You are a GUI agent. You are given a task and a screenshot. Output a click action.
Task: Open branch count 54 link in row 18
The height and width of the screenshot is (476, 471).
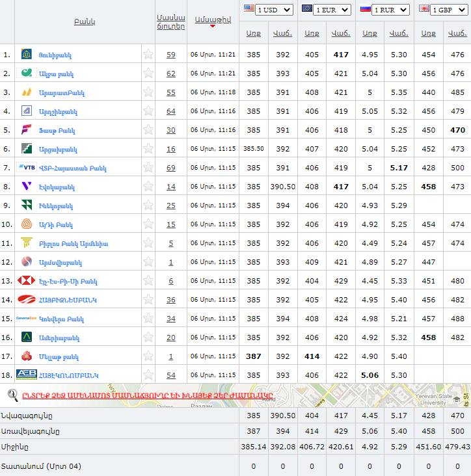(171, 375)
